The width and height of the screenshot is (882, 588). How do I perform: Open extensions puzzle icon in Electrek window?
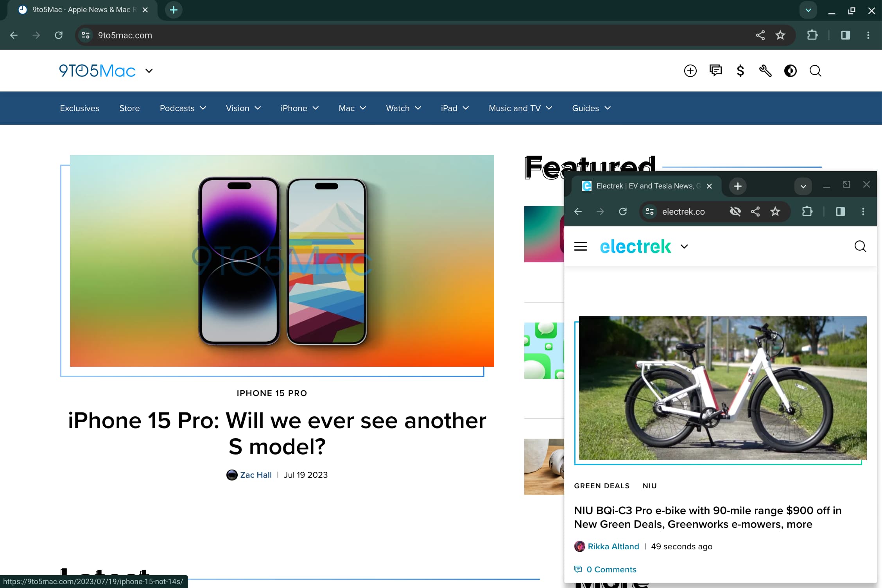coord(807,212)
